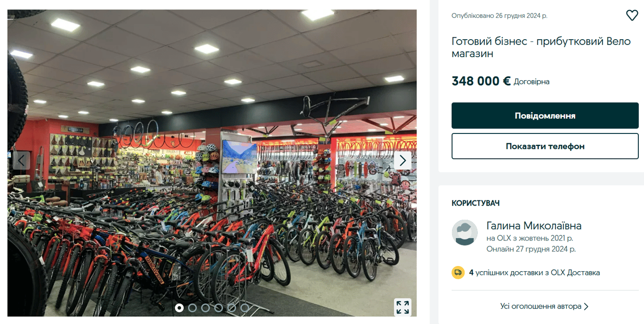Click the listing title Готовий бізнес
Image resolution: width=644 pixels, height=324 pixels.
tap(541, 47)
